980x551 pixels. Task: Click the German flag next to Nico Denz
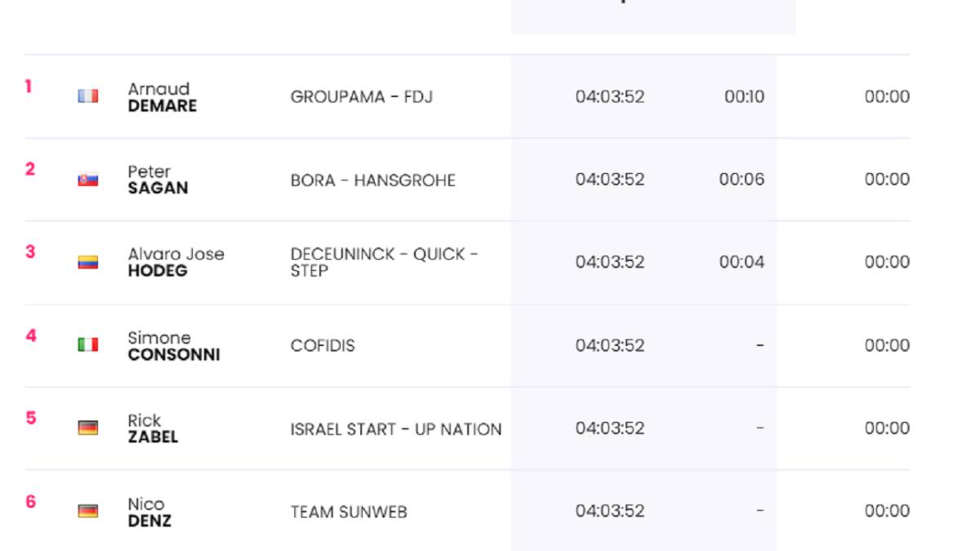(88, 511)
